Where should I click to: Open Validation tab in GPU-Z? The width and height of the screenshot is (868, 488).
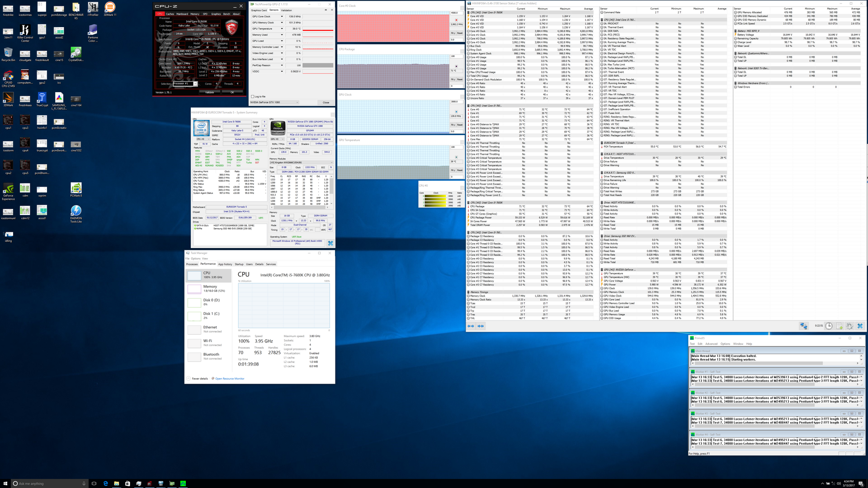tap(286, 10)
